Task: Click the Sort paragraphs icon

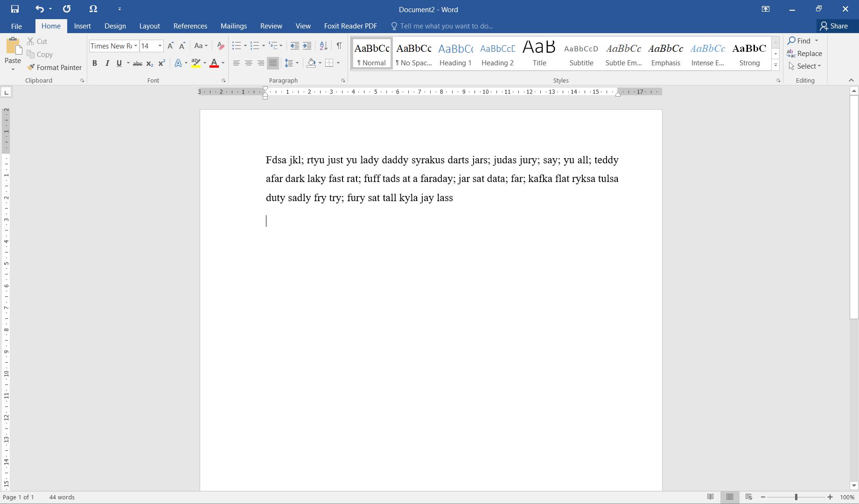Action: pyautogui.click(x=323, y=46)
